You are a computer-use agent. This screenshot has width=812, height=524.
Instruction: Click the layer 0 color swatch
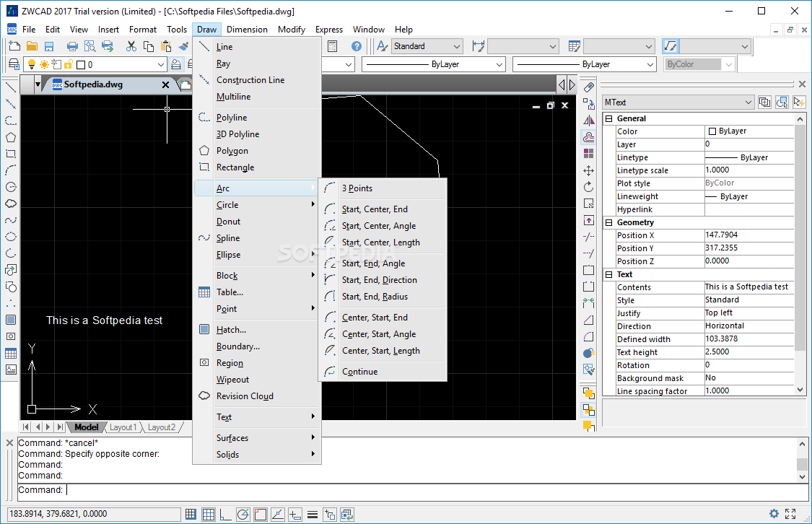81,65
